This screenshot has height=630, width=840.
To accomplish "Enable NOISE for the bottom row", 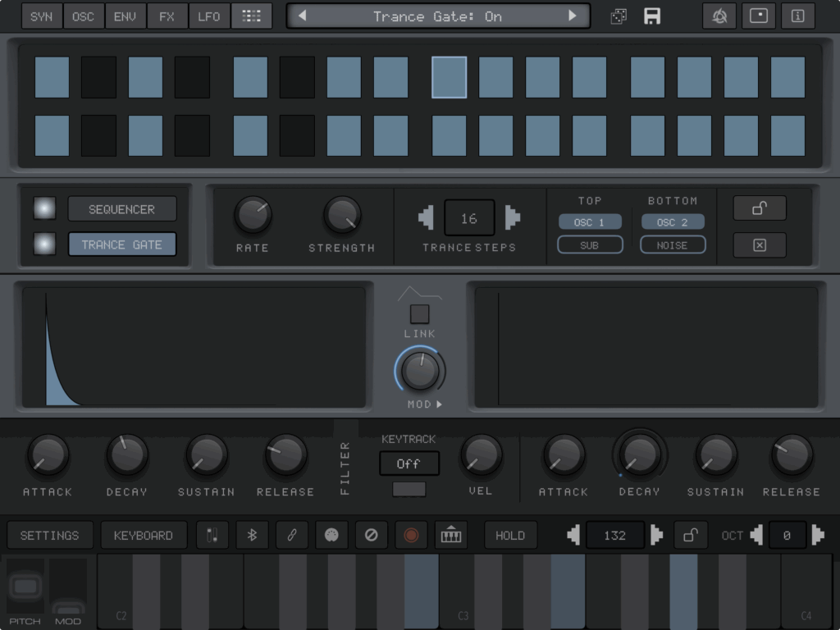I will [673, 244].
